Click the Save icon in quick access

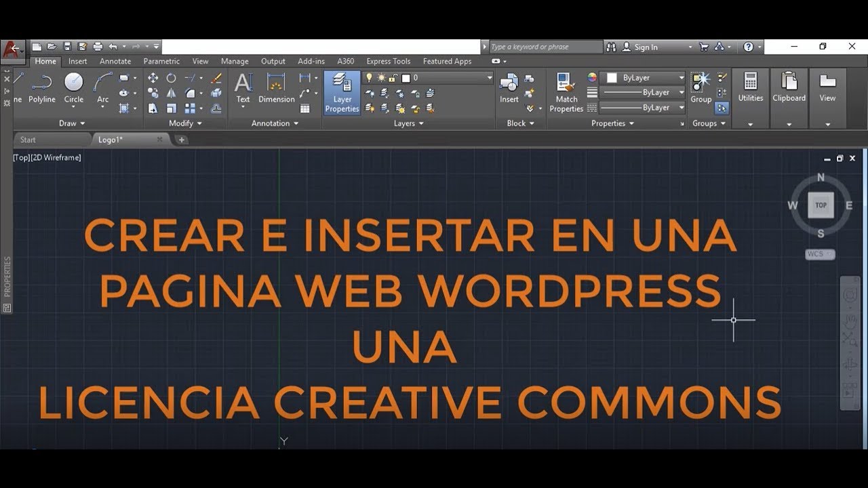(x=67, y=47)
